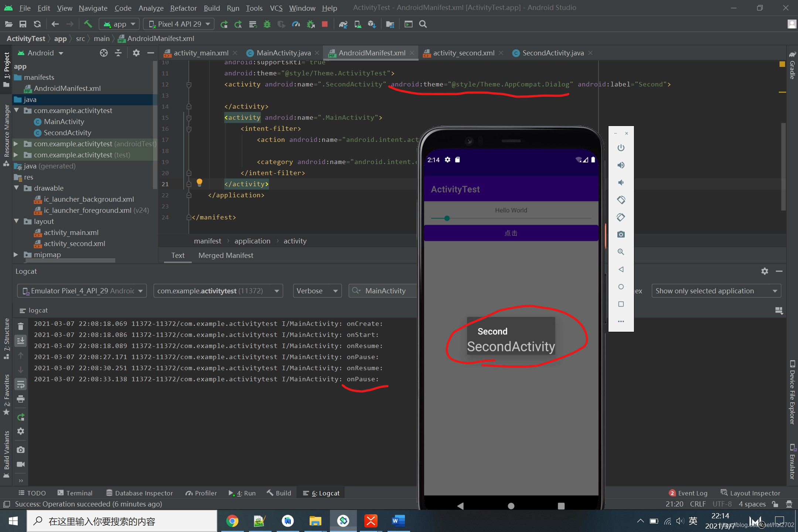This screenshot has width=798, height=532.
Task: Take an emulator screenshot with the camera icon
Action: tap(621, 234)
